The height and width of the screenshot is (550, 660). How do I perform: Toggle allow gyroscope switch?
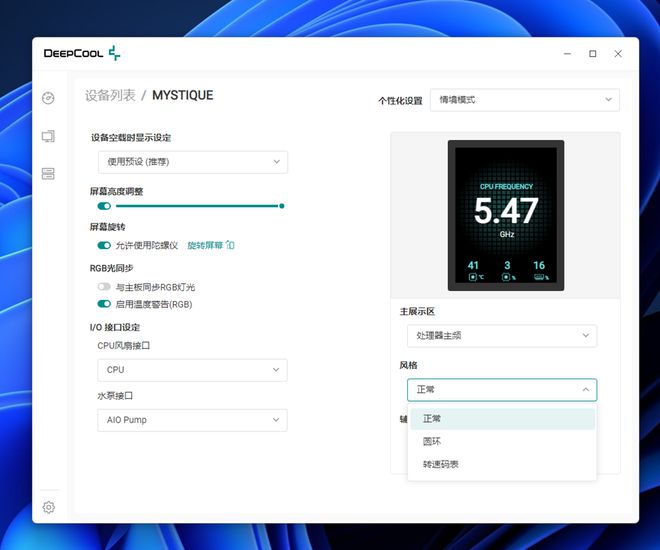coord(104,245)
